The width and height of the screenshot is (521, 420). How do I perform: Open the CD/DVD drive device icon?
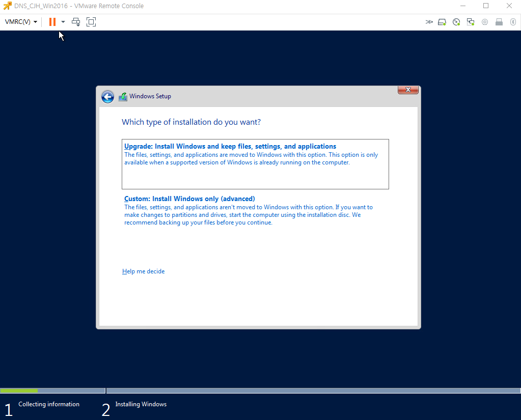(x=456, y=22)
